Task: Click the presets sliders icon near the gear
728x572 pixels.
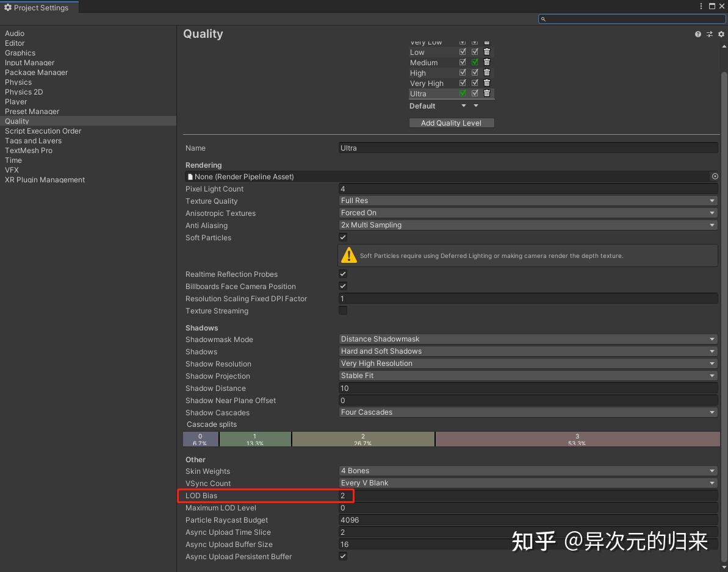Action: click(x=709, y=34)
